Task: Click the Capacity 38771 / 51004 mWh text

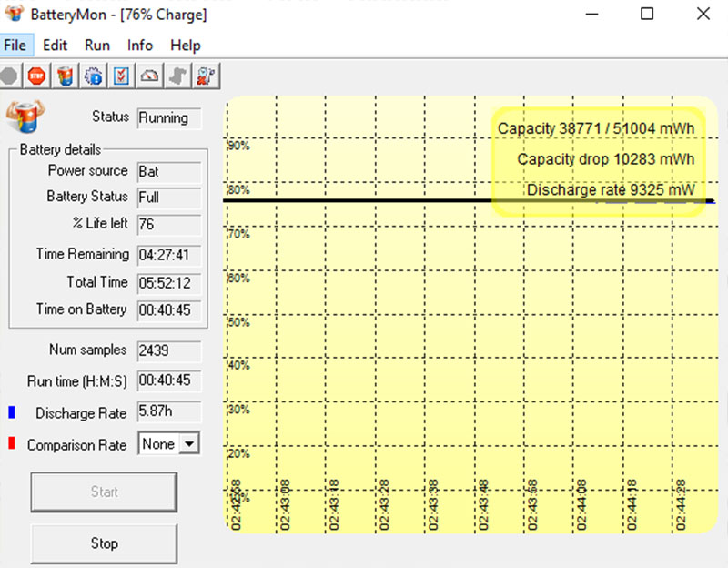Action: point(596,128)
